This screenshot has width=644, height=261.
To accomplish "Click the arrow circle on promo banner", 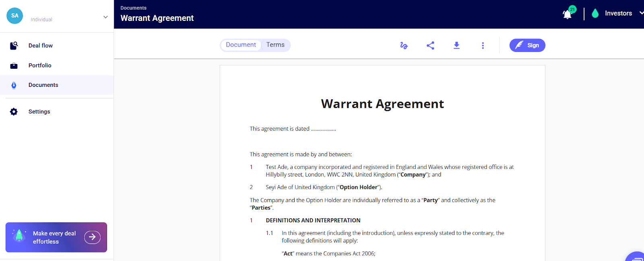I will [x=92, y=237].
